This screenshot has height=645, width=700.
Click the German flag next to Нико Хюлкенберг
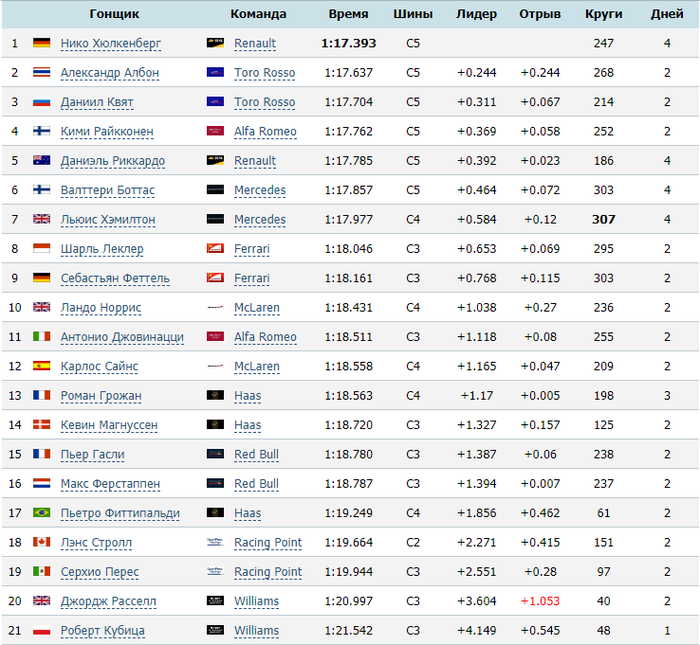point(41,44)
